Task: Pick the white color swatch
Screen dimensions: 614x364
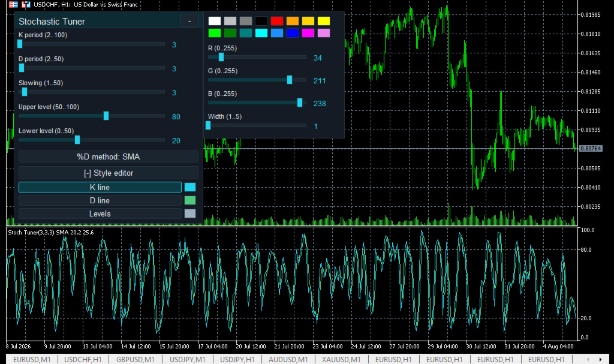Action: point(215,21)
